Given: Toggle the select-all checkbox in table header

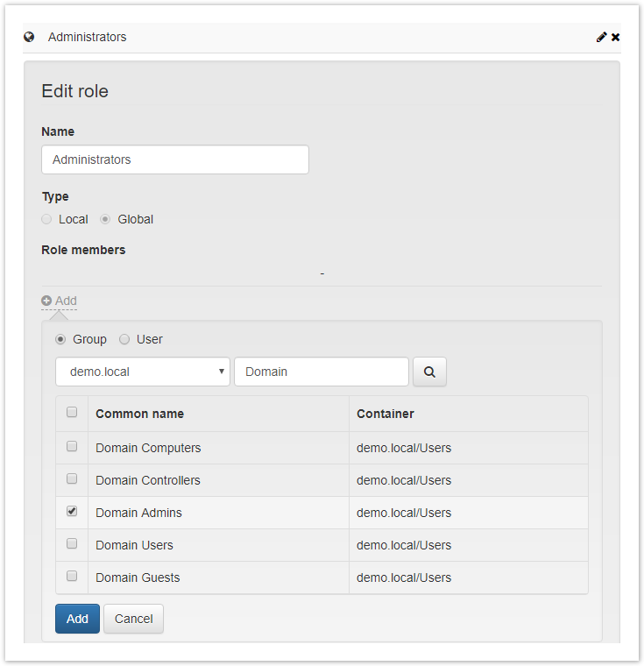Looking at the screenshot, I should pyautogui.click(x=72, y=412).
